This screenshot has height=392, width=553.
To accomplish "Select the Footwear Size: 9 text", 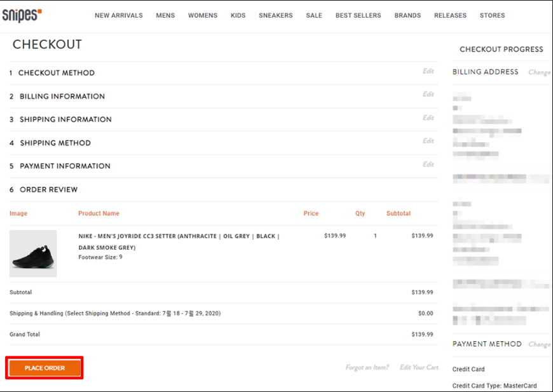I will pyautogui.click(x=100, y=257).
